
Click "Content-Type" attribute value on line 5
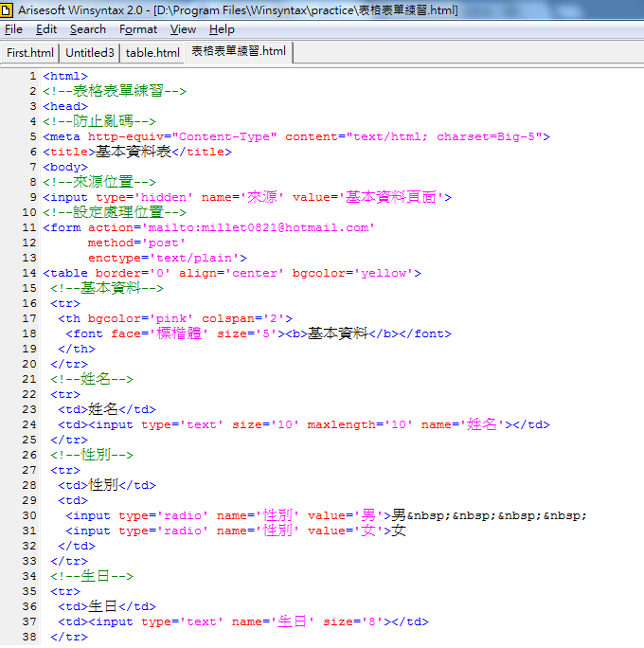click(x=224, y=136)
